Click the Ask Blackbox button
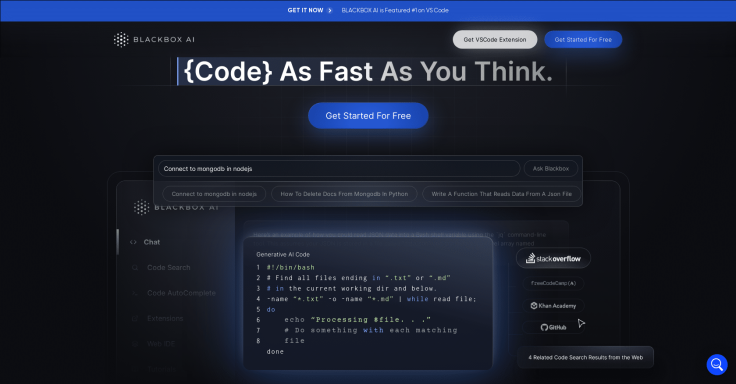Image resolution: width=736 pixels, height=384 pixels. tap(551, 169)
